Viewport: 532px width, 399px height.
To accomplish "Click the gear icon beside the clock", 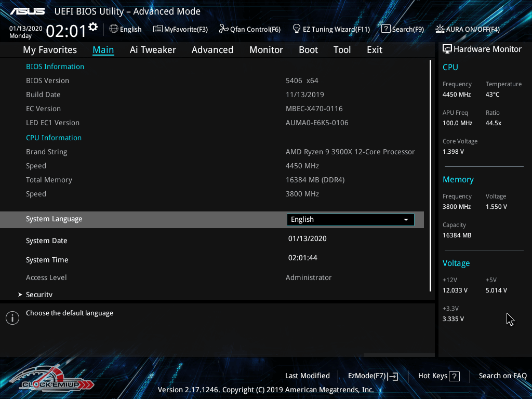I will pyautogui.click(x=93, y=26).
